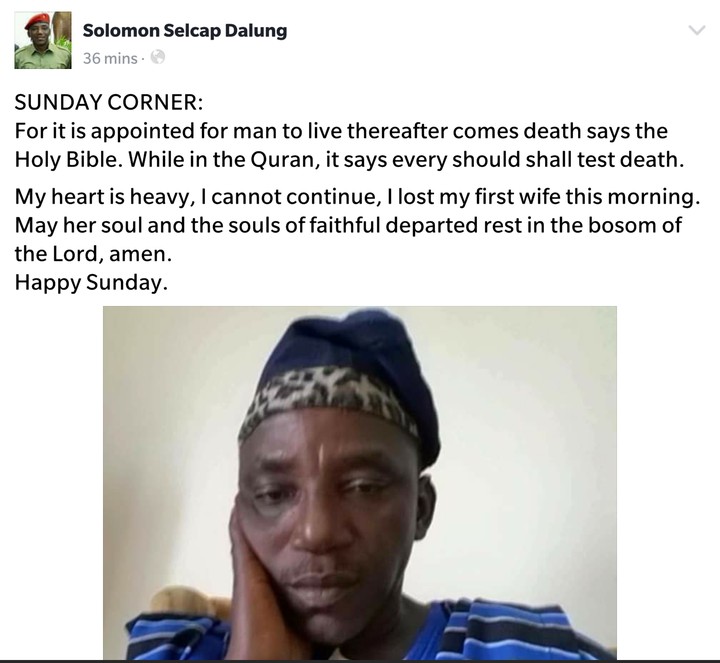
Task: Click the line starting 'May her soul'
Action: (x=348, y=225)
